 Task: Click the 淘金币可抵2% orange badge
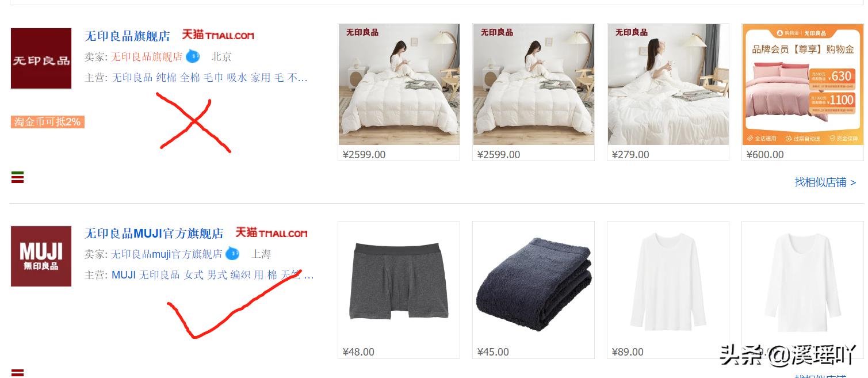48,122
